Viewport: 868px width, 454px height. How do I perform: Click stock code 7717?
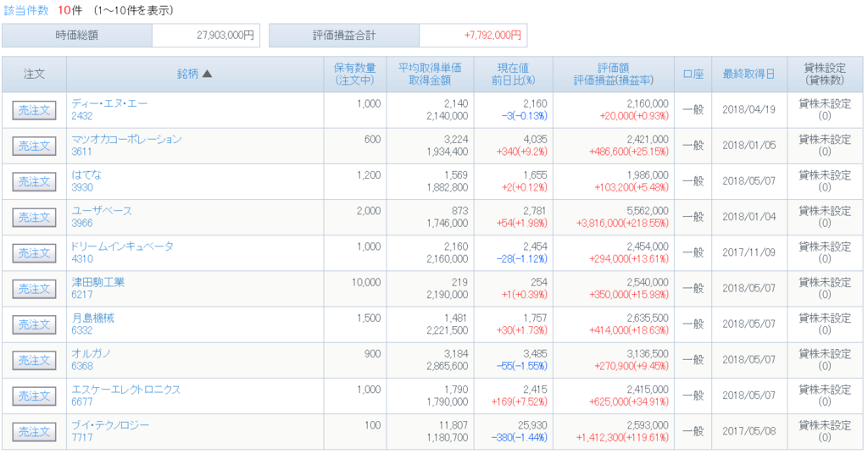click(82, 437)
